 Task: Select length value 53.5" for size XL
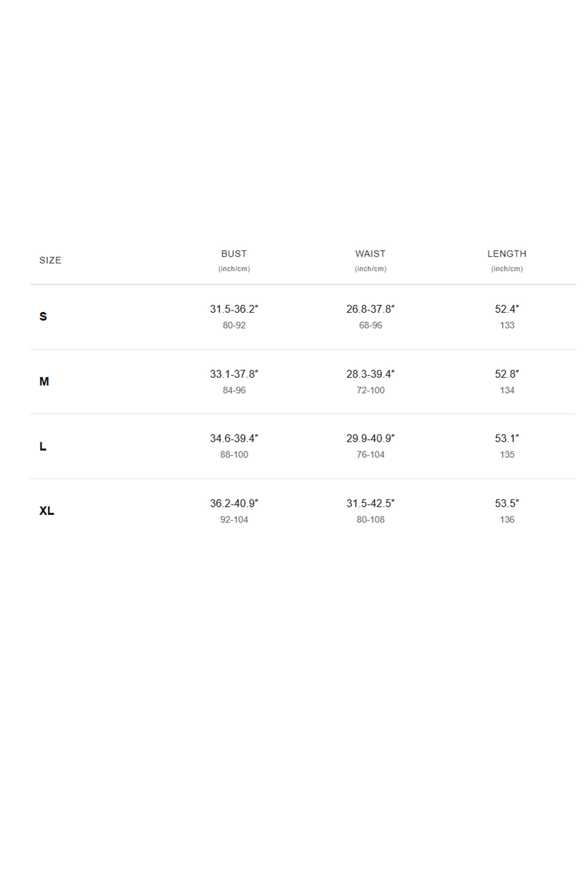[507, 503]
